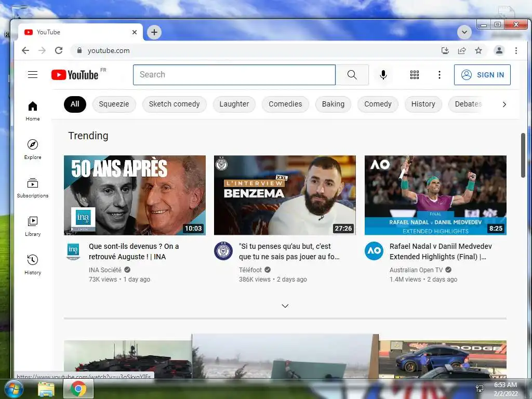This screenshot has height=399, width=532.
Task: Click the share page icon in address bar
Action: click(x=462, y=50)
